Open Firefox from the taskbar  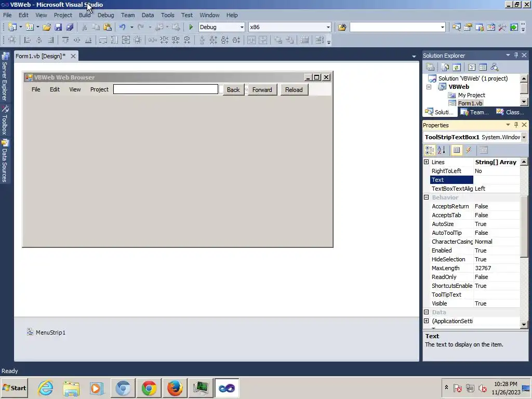click(175, 388)
